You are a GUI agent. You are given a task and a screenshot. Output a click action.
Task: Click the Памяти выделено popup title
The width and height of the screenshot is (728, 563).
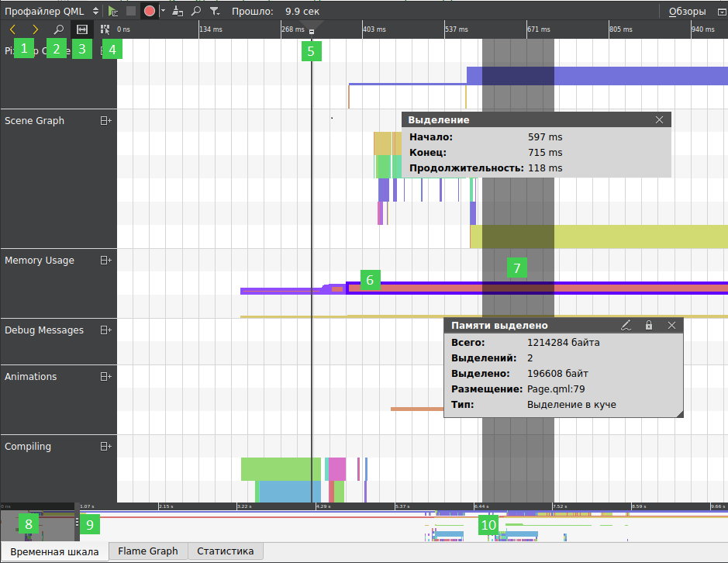point(499,326)
